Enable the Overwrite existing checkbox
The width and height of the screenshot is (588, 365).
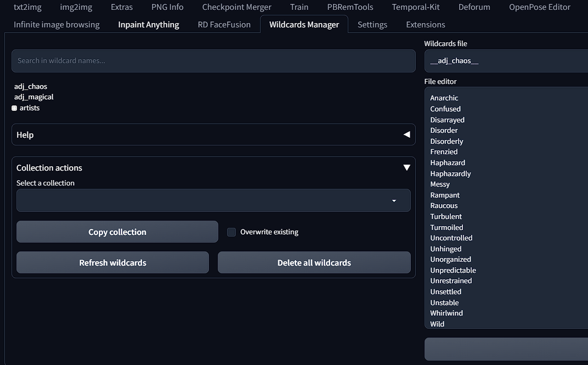[x=231, y=232]
